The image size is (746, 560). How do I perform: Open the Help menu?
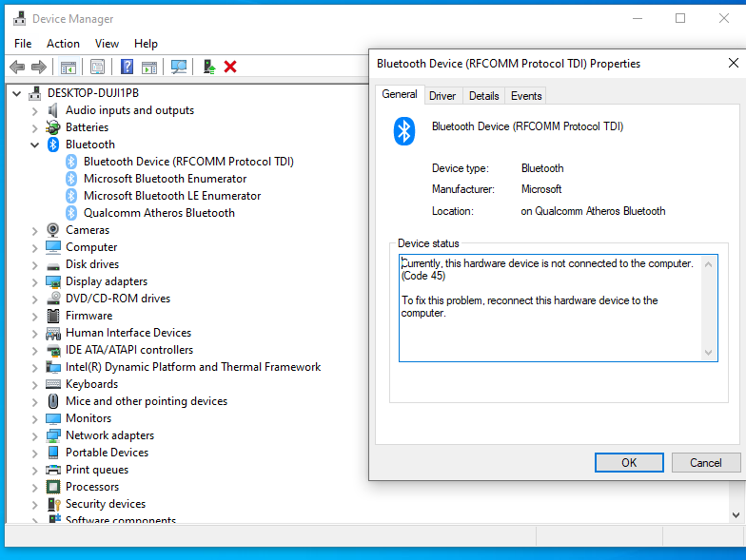[146, 44]
